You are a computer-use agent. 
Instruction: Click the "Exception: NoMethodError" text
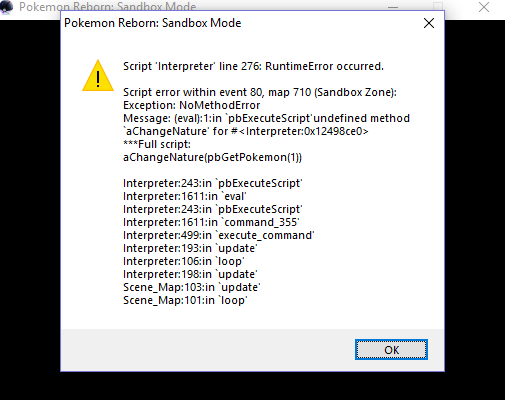tap(191, 105)
